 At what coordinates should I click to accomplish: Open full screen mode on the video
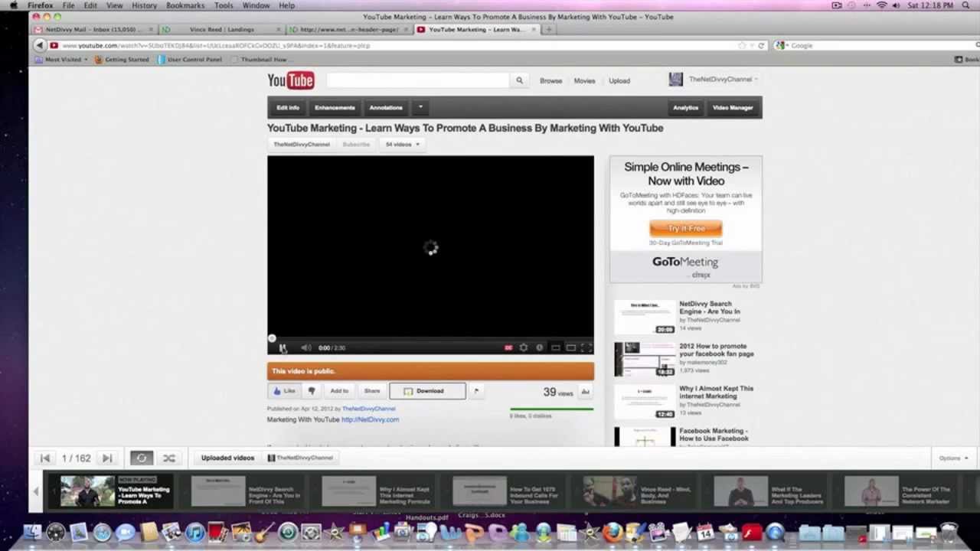tap(586, 348)
